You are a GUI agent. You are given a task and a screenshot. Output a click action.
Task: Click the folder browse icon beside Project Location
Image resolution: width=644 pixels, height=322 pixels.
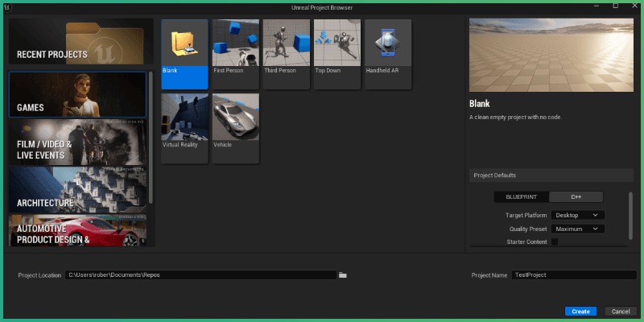pyautogui.click(x=343, y=275)
